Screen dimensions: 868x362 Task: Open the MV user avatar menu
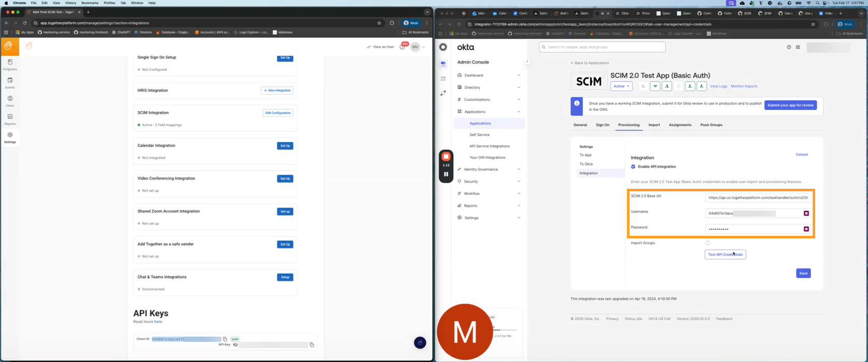click(x=415, y=47)
